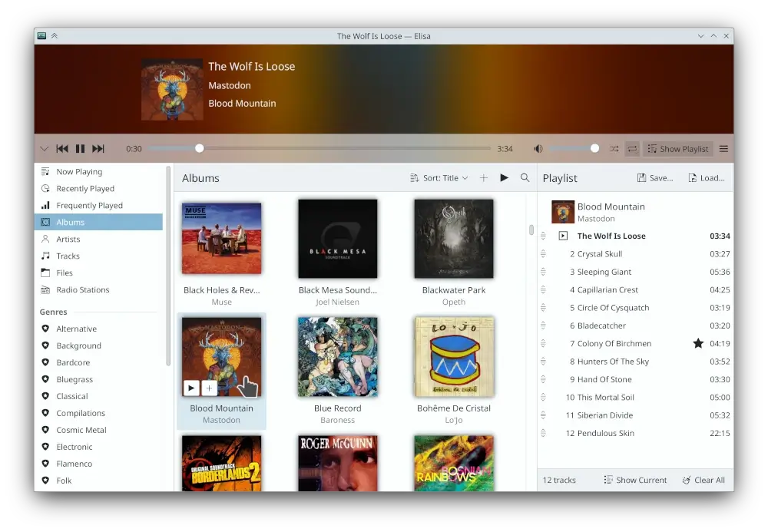Screen dimensions: 768x532
Task: Open the Blackwater Park album cover
Action: tap(454, 239)
